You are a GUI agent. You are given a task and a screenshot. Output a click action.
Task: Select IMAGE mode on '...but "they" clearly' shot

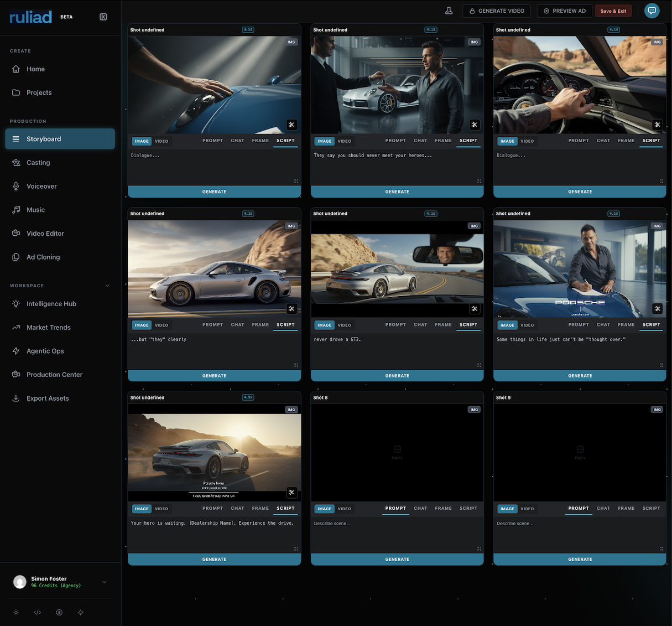coord(142,325)
